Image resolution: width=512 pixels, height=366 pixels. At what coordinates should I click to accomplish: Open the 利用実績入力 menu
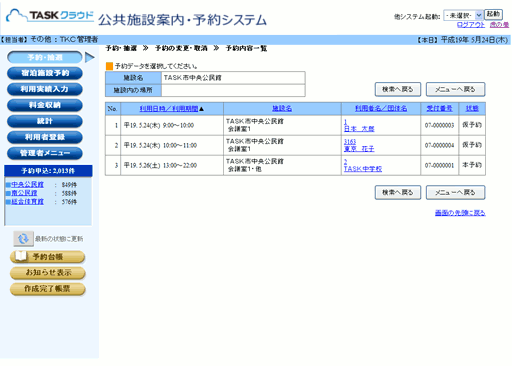click(45, 89)
